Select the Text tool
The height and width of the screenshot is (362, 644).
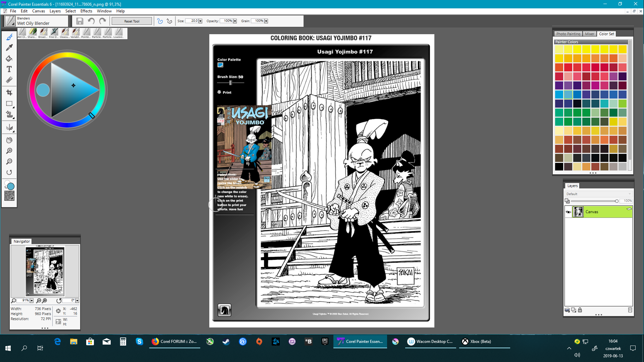tap(9, 69)
